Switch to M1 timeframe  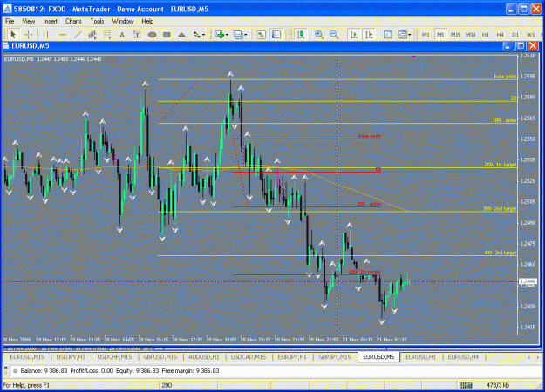pyautogui.click(x=426, y=35)
